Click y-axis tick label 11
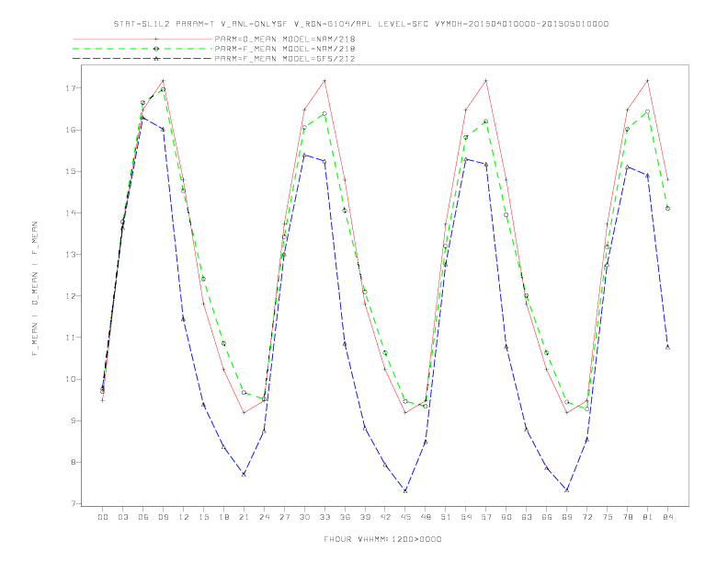This screenshot has width=728, height=563. click(x=71, y=338)
